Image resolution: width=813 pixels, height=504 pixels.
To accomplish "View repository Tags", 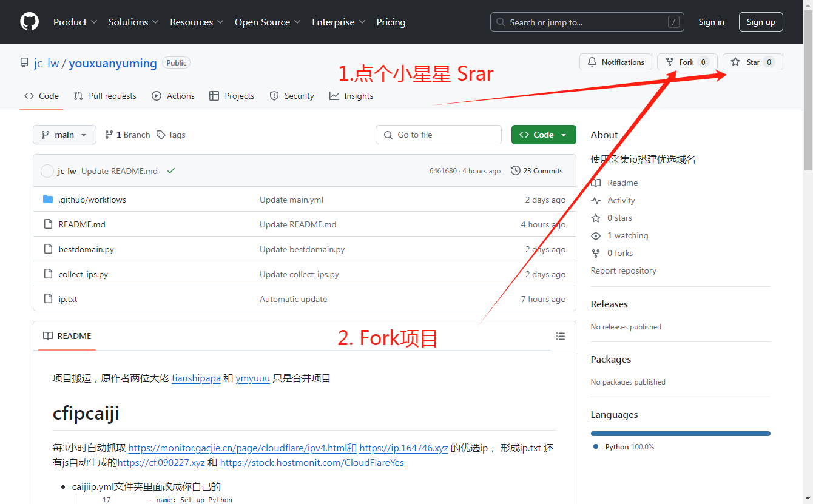I will pyautogui.click(x=171, y=135).
